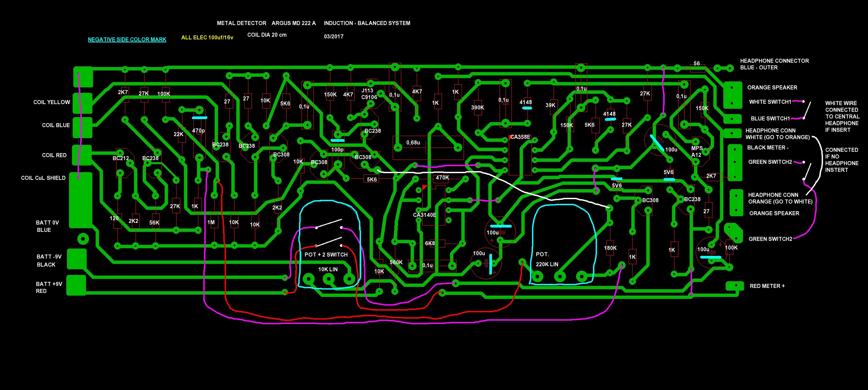Select the CA358E IC label
The height and width of the screenshot is (390, 868).
[520, 137]
